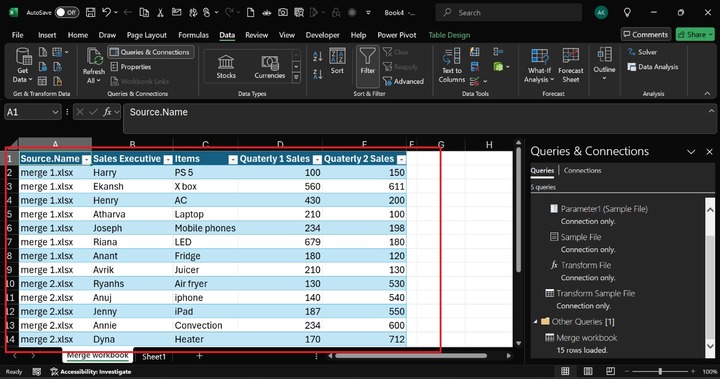This screenshot has height=379, width=720.
Task: Click the Get Data button
Action: [x=22, y=66]
